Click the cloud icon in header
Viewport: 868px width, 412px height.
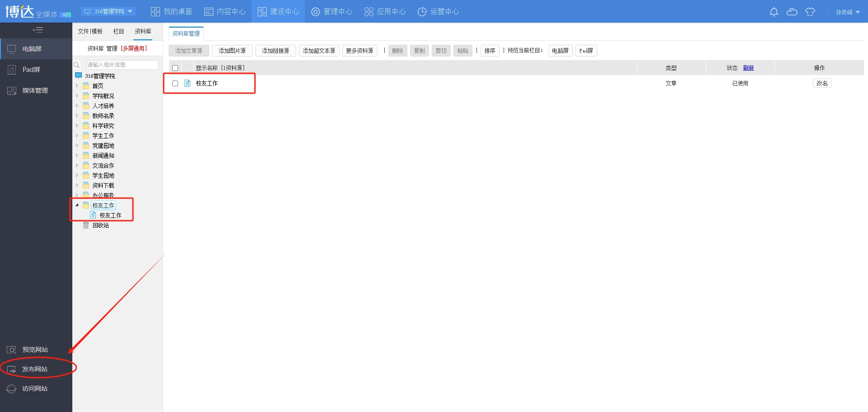pyautogui.click(x=792, y=12)
